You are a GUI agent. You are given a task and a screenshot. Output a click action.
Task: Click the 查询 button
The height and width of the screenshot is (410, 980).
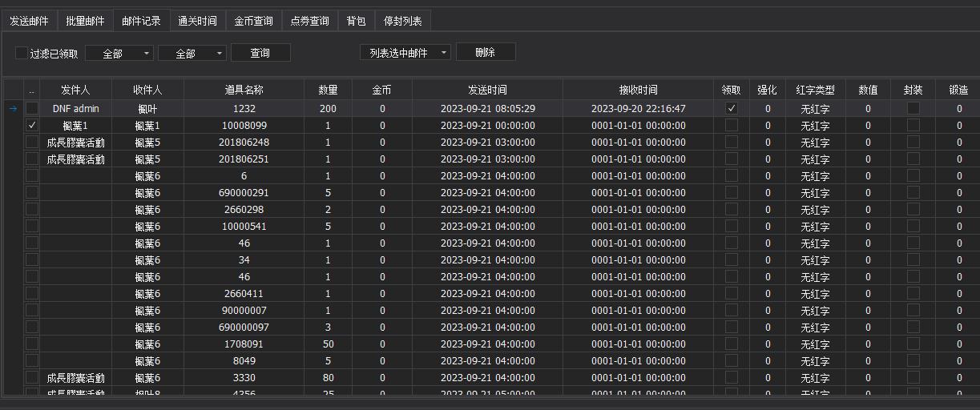pyautogui.click(x=260, y=53)
